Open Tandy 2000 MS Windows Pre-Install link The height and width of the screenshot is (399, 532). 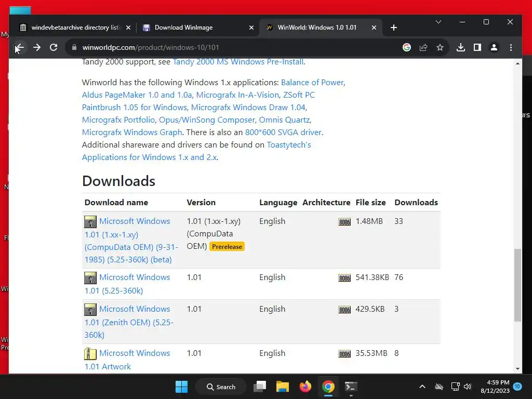pyautogui.click(x=238, y=62)
